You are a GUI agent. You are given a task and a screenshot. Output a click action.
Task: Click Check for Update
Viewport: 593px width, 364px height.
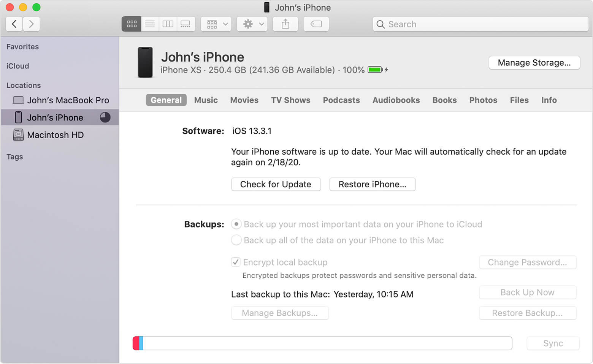(276, 184)
